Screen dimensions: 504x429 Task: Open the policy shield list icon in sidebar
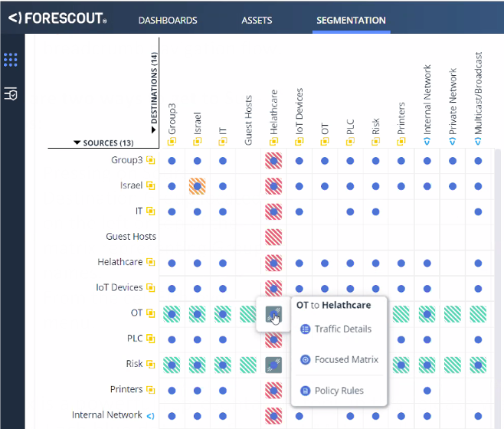tap(10, 93)
